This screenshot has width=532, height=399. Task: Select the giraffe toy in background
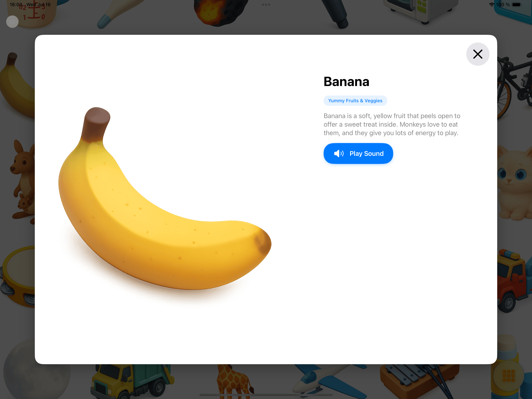coord(234,381)
